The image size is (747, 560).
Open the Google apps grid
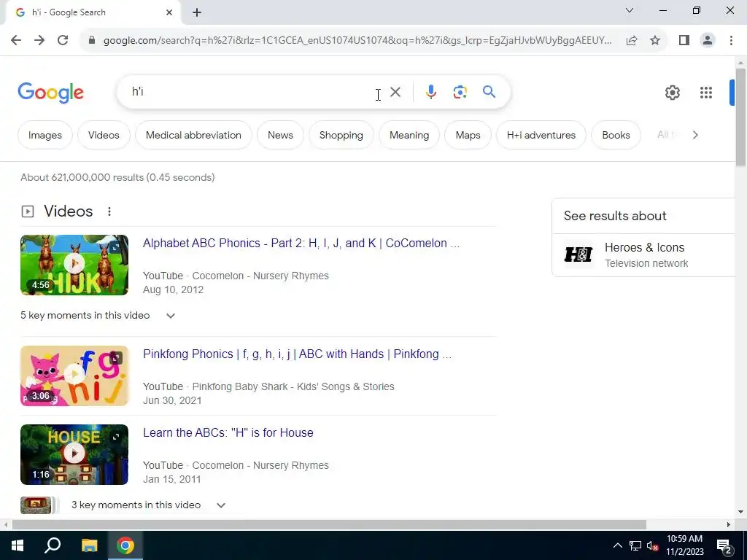click(706, 93)
